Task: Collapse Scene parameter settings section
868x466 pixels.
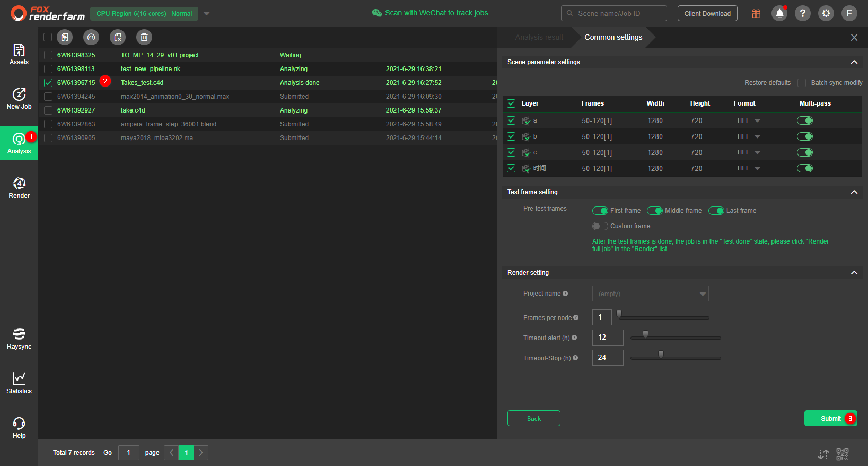Action: 854,62
